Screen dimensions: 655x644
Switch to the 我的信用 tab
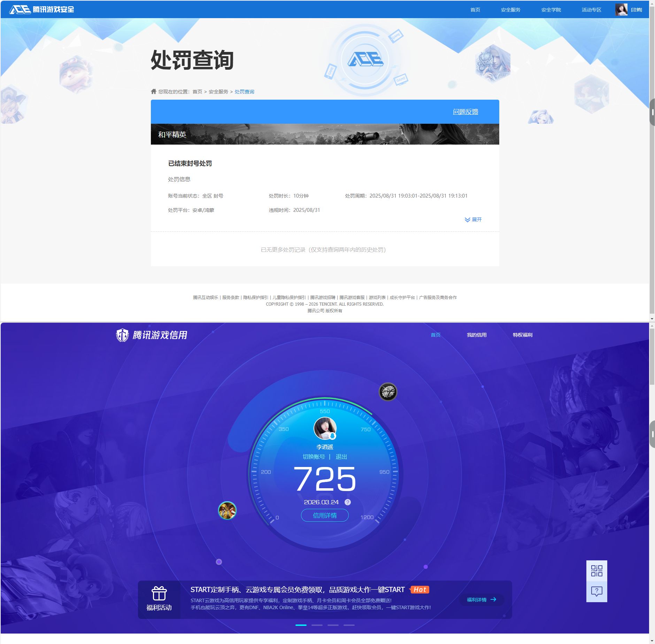477,335
